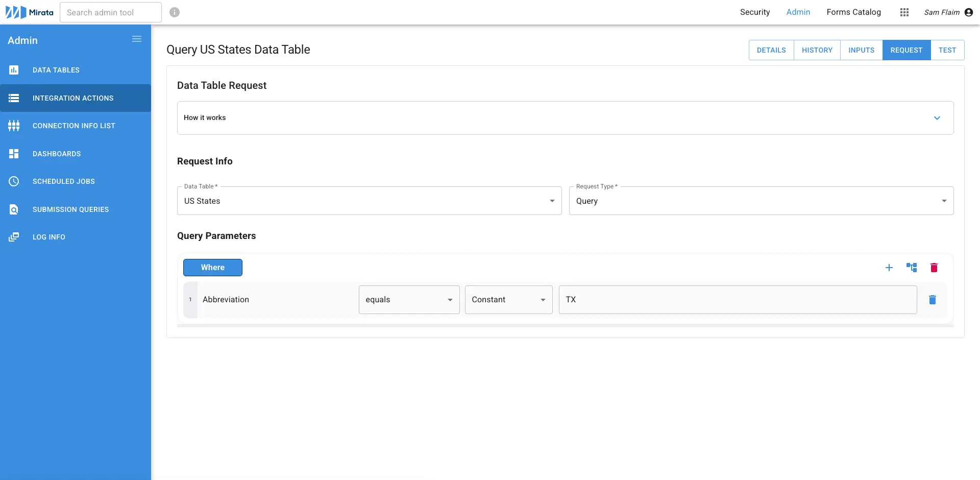Add a new query condition with the plus icon
Image resolution: width=980 pixels, height=480 pixels.
(890, 267)
